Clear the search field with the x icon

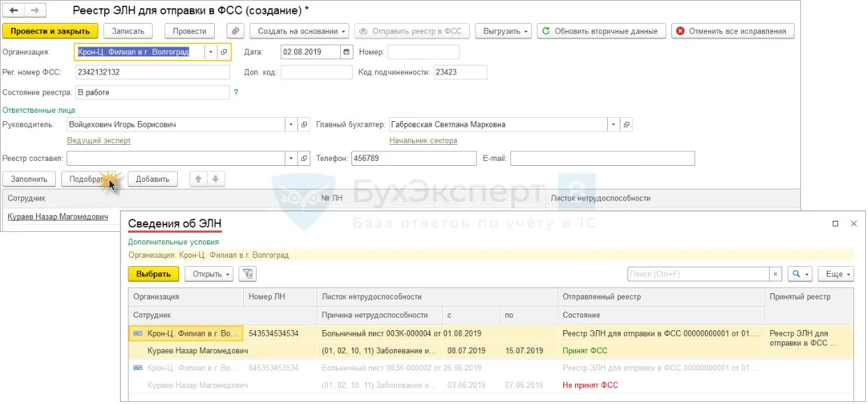tap(776, 274)
